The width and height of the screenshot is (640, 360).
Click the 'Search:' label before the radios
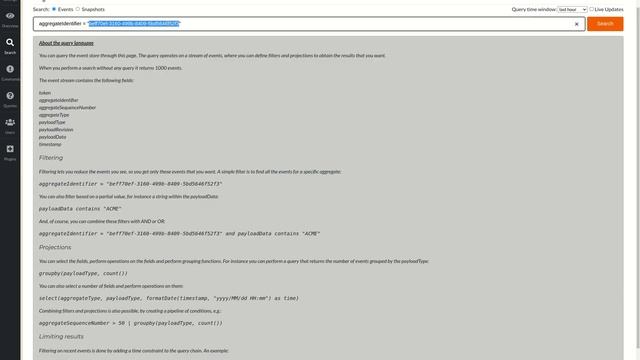tap(41, 9)
